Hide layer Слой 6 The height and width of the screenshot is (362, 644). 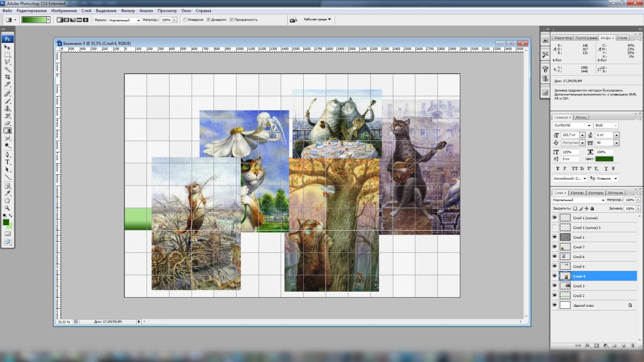pos(554,256)
